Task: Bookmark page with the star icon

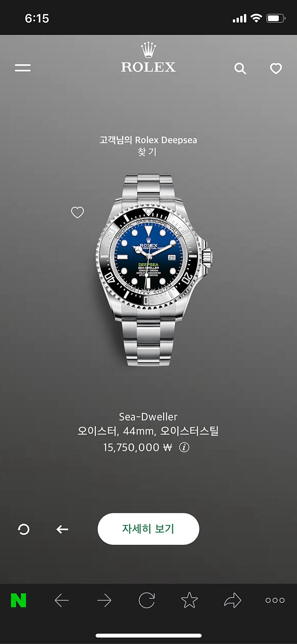Action: [x=189, y=600]
